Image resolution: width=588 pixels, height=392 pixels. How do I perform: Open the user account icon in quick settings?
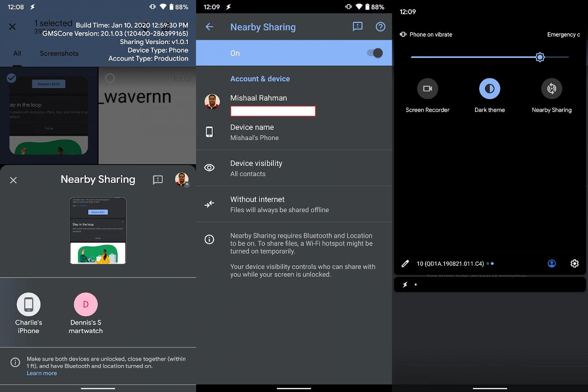552,263
